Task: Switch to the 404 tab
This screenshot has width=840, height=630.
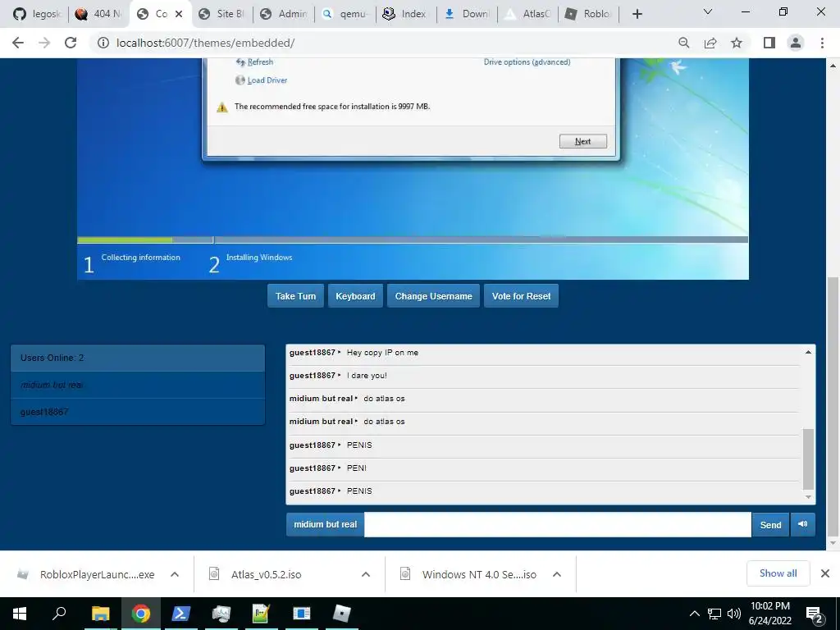Action: pyautogui.click(x=98, y=14)
